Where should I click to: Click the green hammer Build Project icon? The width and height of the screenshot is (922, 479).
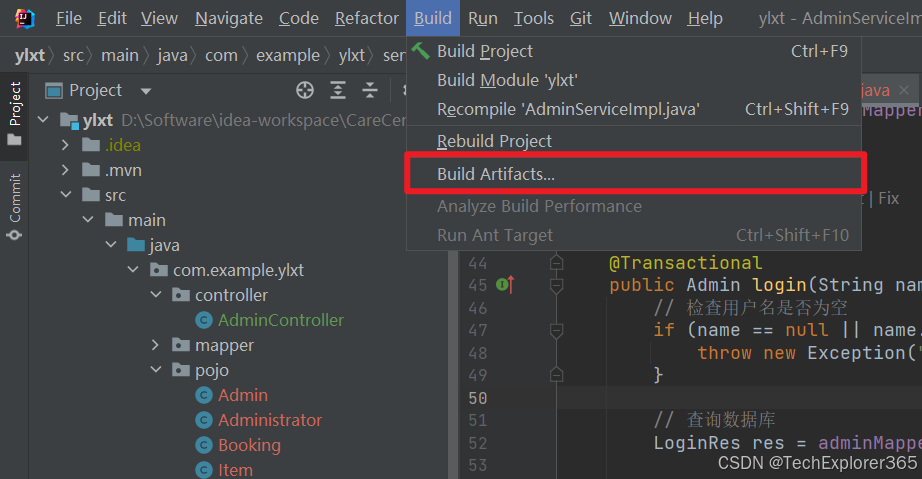(420, 51)
